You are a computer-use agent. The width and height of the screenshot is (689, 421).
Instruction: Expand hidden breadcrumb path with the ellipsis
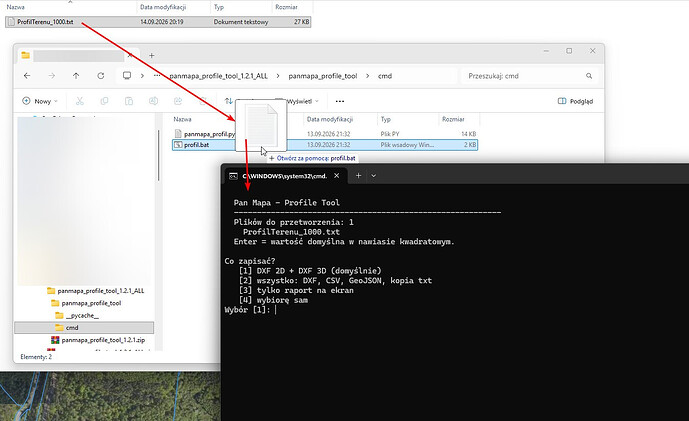tap(157, 76)
